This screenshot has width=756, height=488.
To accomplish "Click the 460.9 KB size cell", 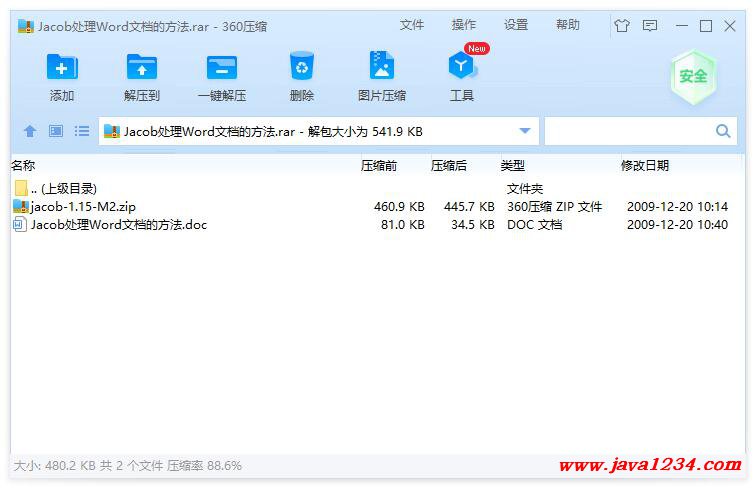I will tap(399, 207).
